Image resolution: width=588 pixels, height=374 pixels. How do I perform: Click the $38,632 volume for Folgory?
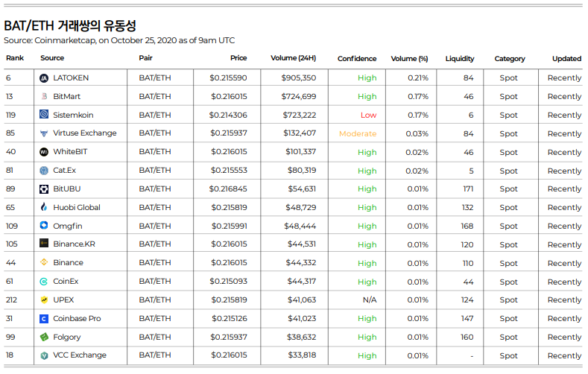click(301, 337)
